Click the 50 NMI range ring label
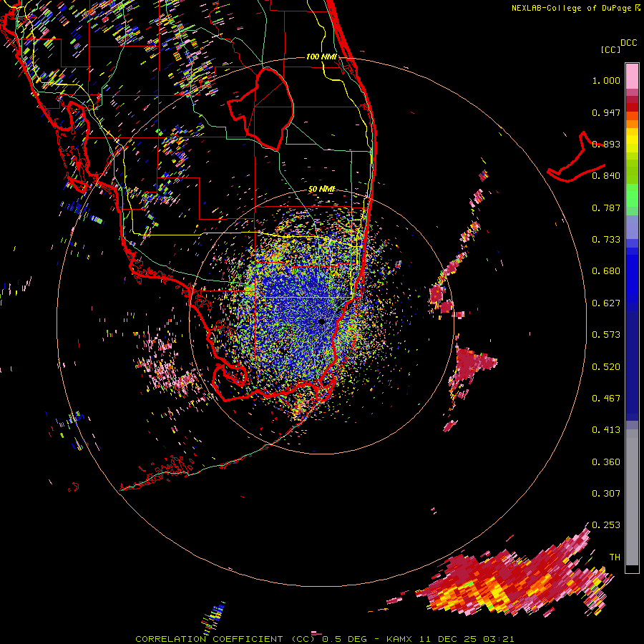The image size is (644, 644). pyautogui.click(x=321, y=189)
